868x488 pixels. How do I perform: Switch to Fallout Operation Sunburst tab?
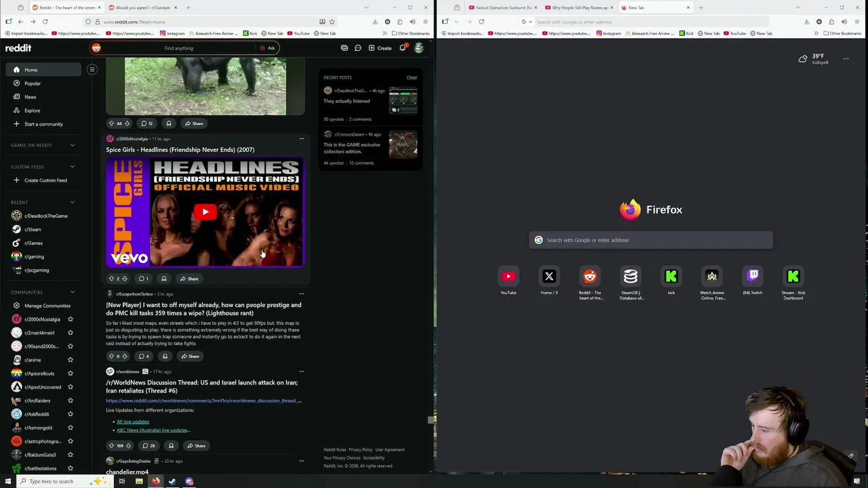tap(503, 7)
